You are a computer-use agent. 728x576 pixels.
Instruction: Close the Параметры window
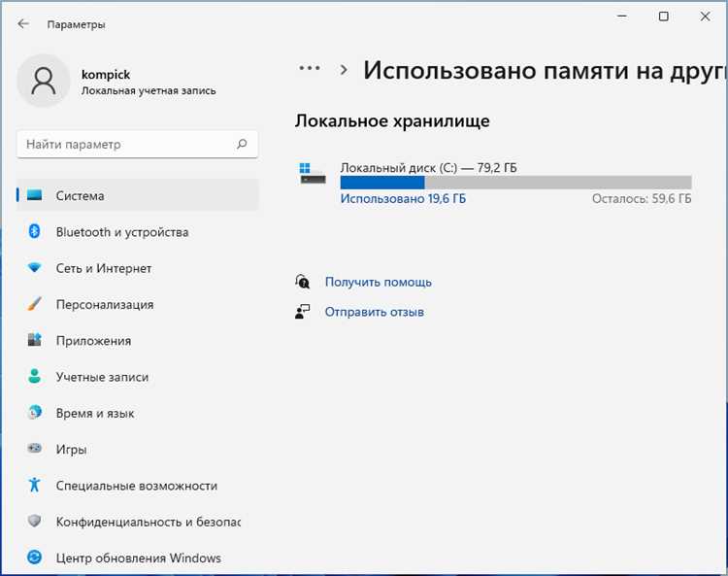pyautogui.click(x=705, y=17)
